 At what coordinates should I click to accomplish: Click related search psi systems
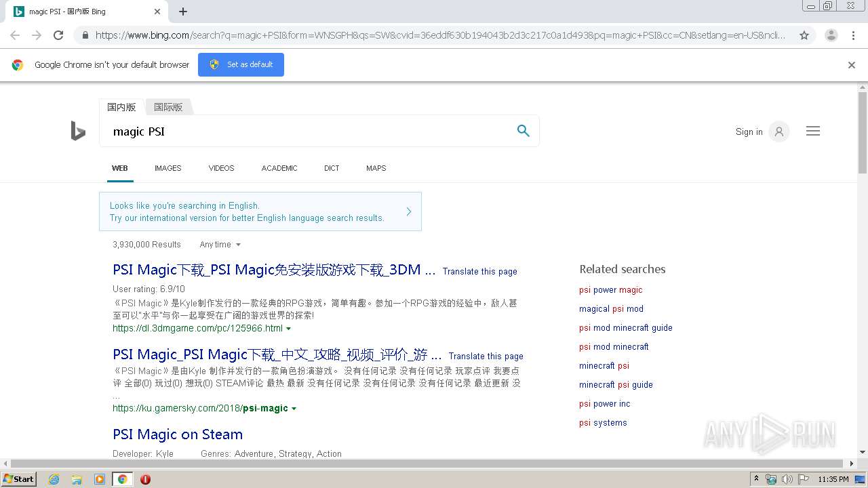(603, 422)
